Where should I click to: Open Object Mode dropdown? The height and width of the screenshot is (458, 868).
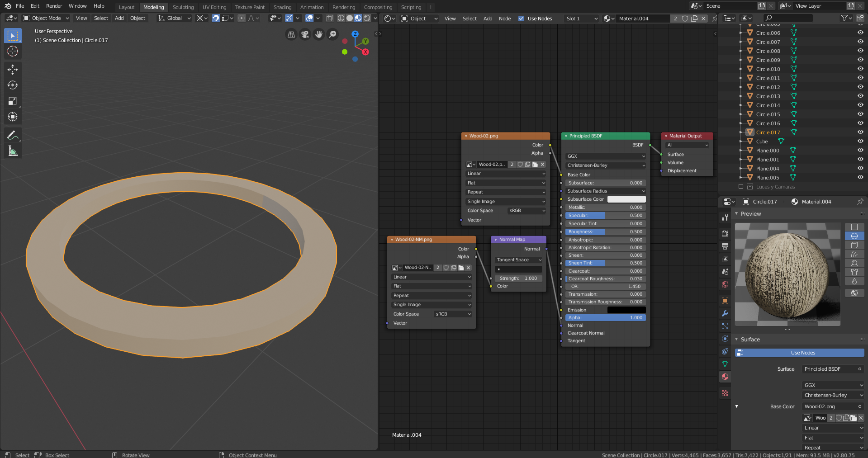[46, 18]
